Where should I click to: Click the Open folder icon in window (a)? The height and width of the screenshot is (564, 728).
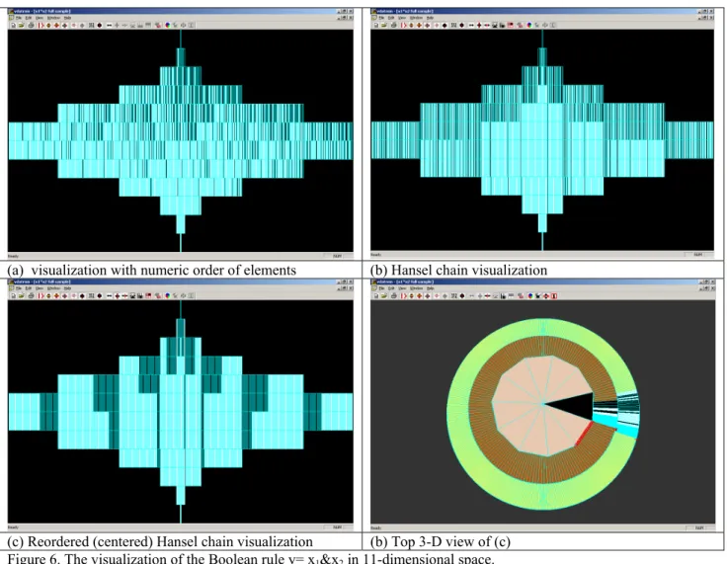(22, 25)
